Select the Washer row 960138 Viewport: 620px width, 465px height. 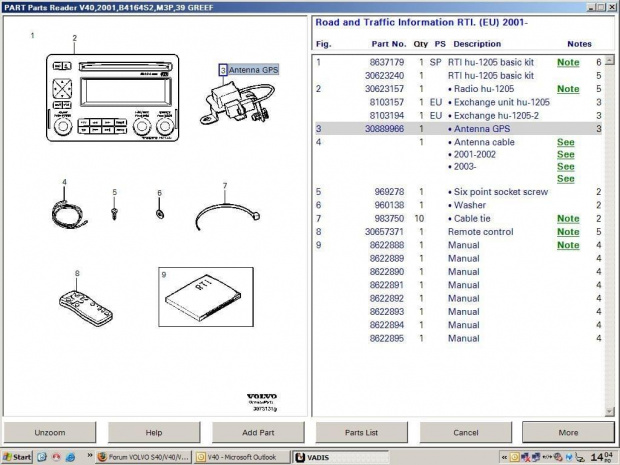(459, 205)
